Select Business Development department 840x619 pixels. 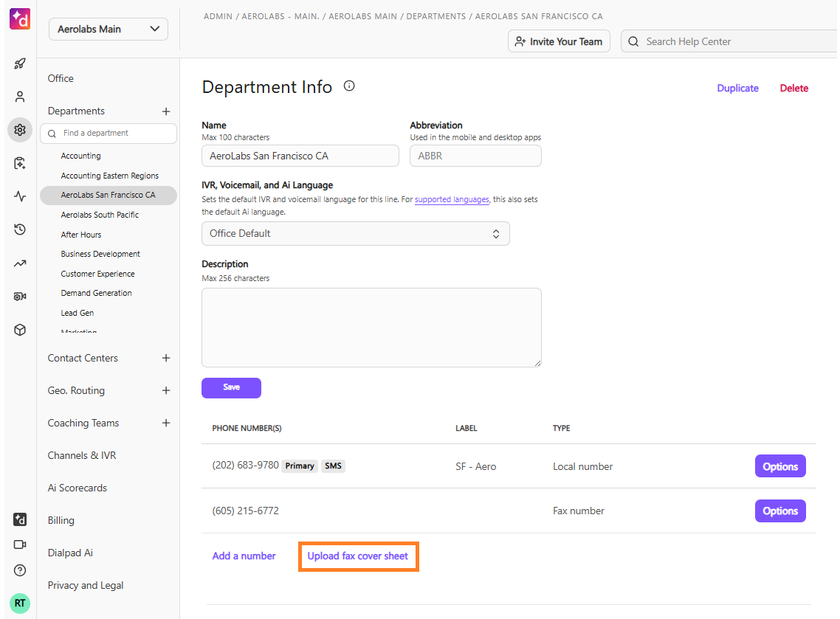[100, 254]
